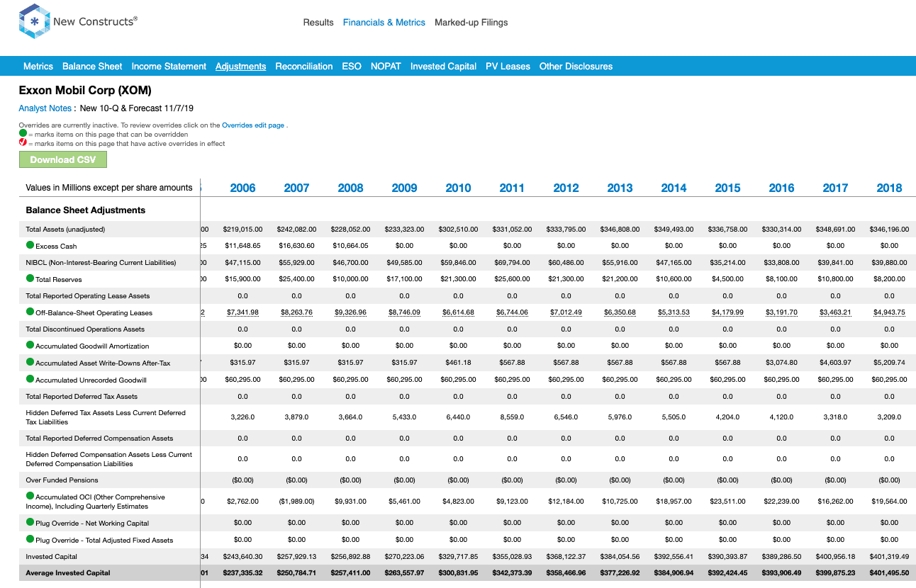Click the 2008 column year header
The height and width of the screenshot is (588, 916).
[x=350, y=188]
